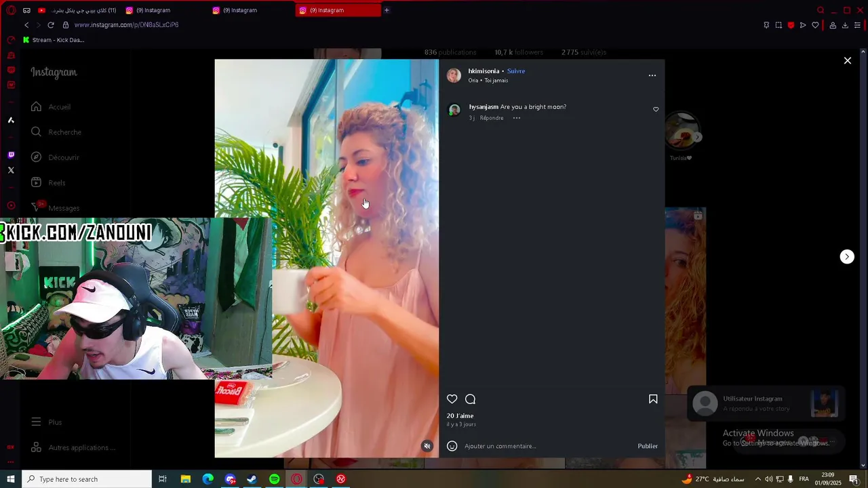Open the volume control in system tray

(768, 479)
